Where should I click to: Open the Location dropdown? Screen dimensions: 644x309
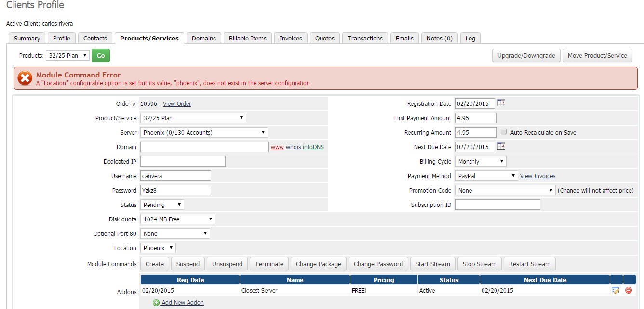[158, 248]
